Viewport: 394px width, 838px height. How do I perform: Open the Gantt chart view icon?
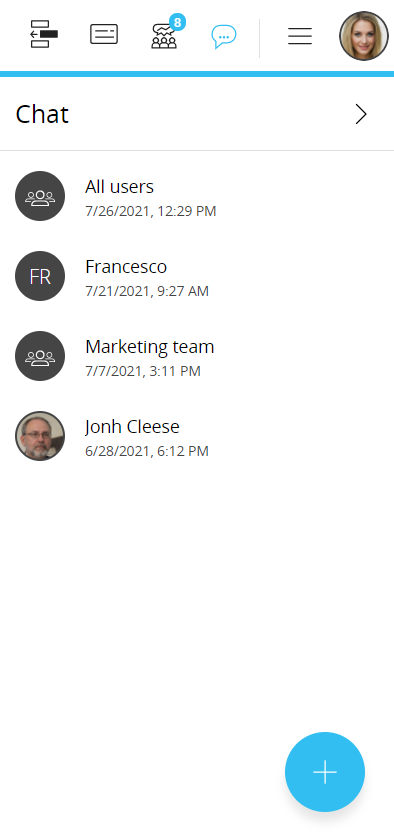coord(44,35)
